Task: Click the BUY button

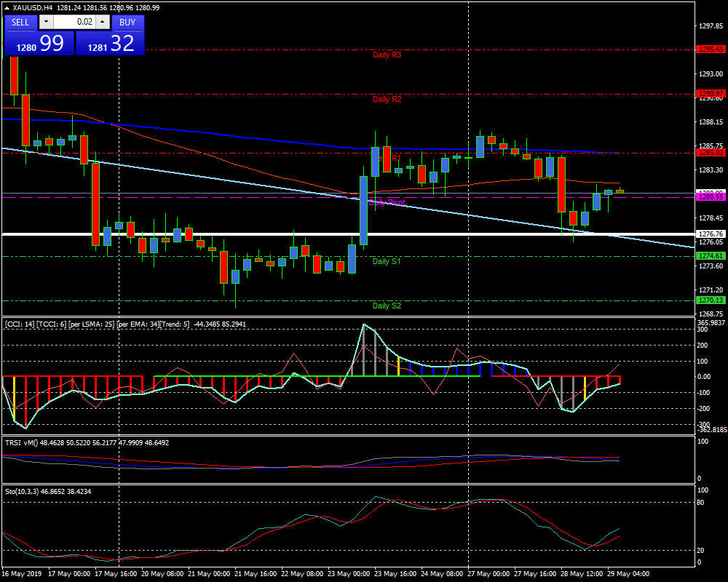Action: [127, 22]
